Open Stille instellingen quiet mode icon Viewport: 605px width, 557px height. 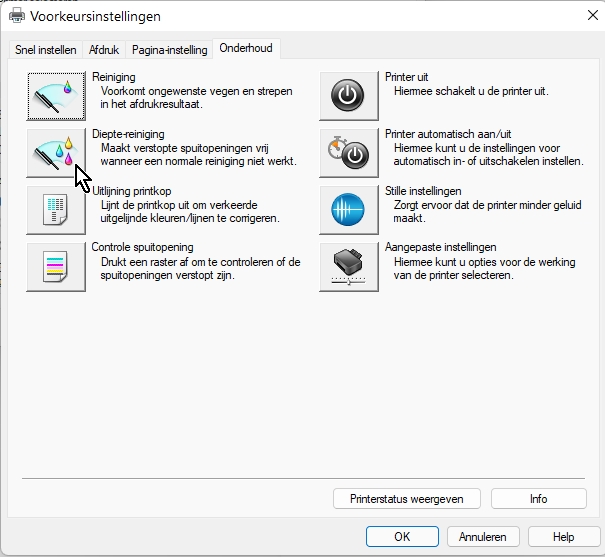tap(349, 209)
